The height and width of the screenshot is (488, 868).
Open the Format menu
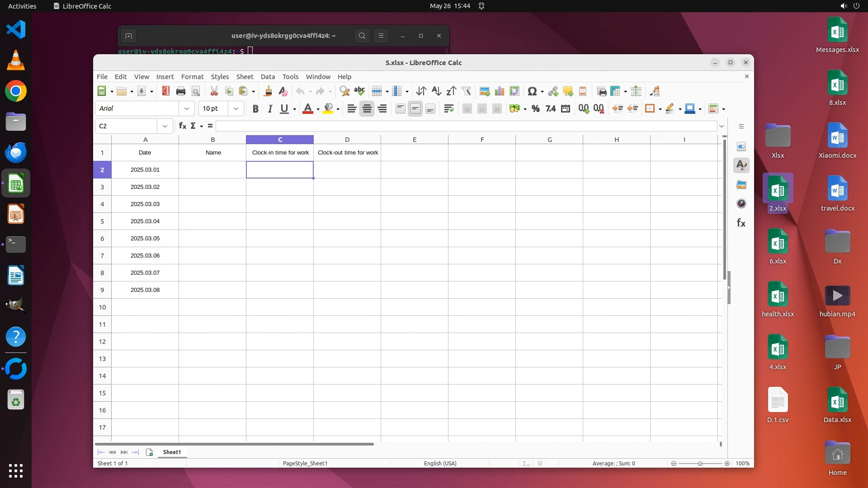click(x=192, y=77)
